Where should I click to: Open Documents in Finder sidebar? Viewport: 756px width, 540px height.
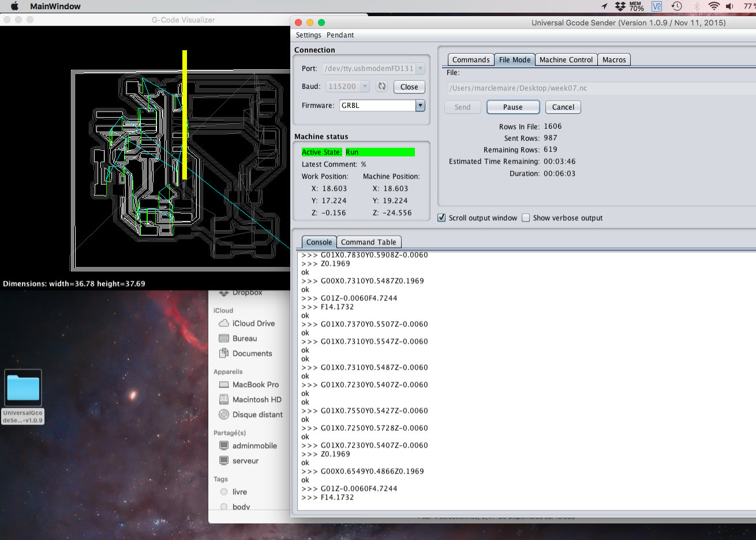click(245, 353)
